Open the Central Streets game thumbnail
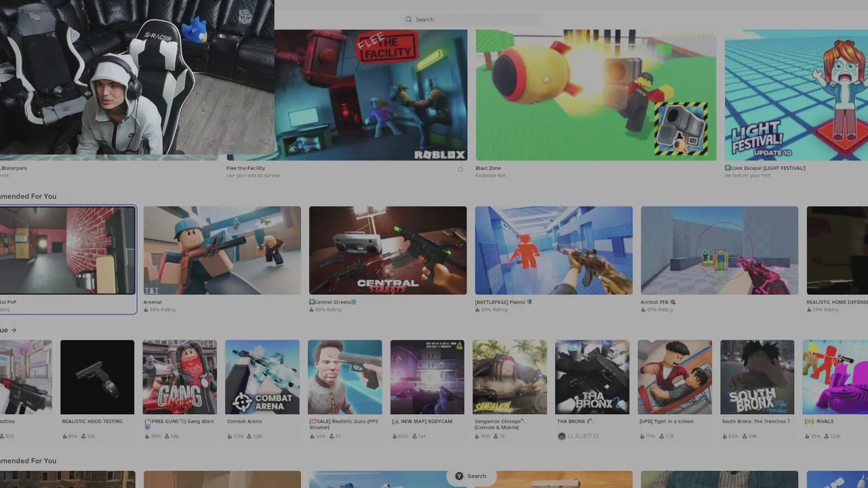The width and height of the screenshot is (868, 488). tap(388, 250)
